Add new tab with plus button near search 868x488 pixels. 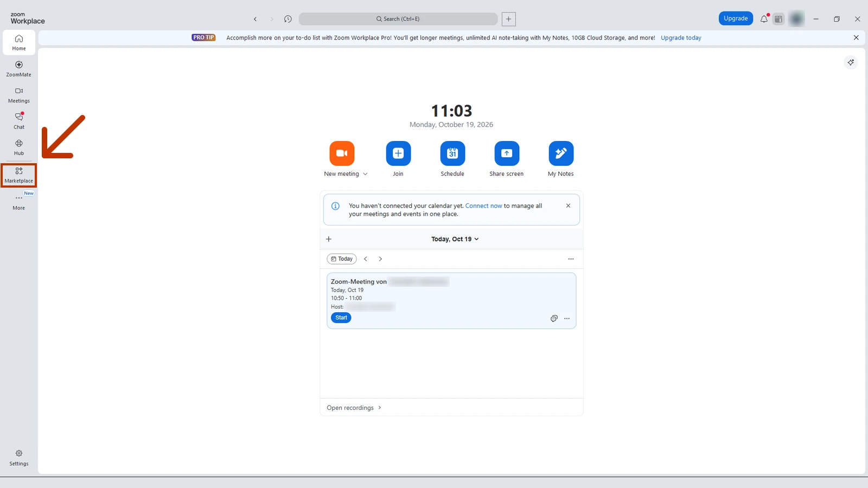pyautogui.click(x=508, y=19)
